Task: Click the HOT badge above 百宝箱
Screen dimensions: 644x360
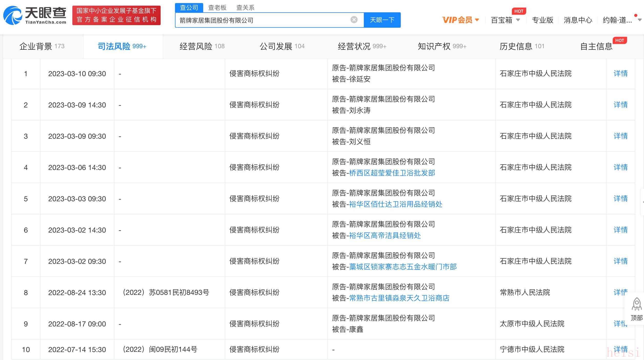Action: 519,11
